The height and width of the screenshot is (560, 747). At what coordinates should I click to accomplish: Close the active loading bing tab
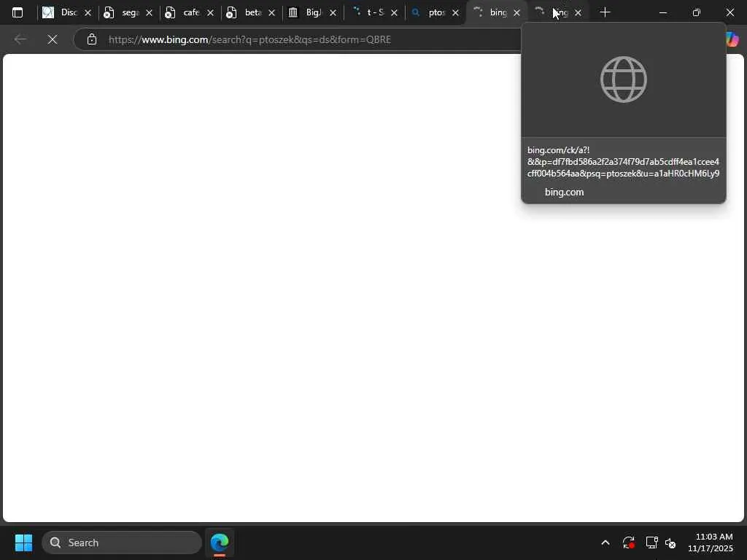pyautogui.click(x=517, y=13)
